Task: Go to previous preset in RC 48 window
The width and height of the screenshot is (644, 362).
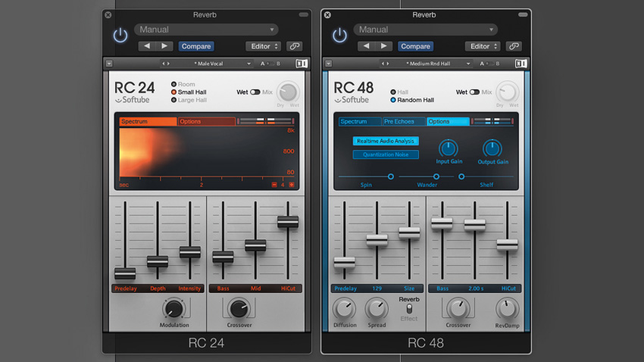Action: [x=366, y=46]
